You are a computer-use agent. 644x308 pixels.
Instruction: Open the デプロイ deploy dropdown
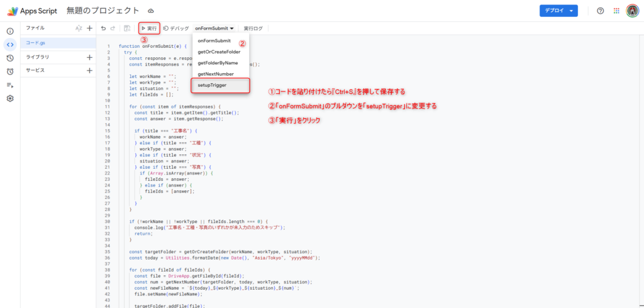[x=558, y=11]
